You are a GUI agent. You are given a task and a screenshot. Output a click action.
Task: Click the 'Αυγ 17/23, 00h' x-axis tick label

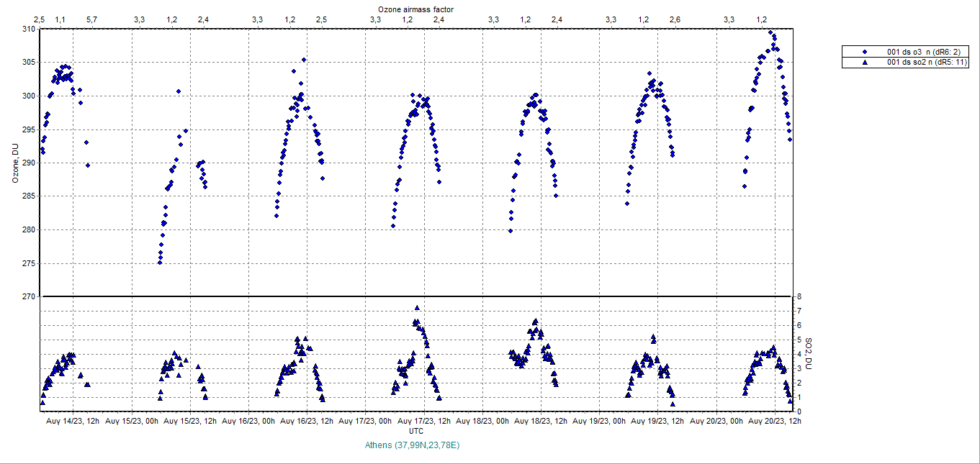366,421
